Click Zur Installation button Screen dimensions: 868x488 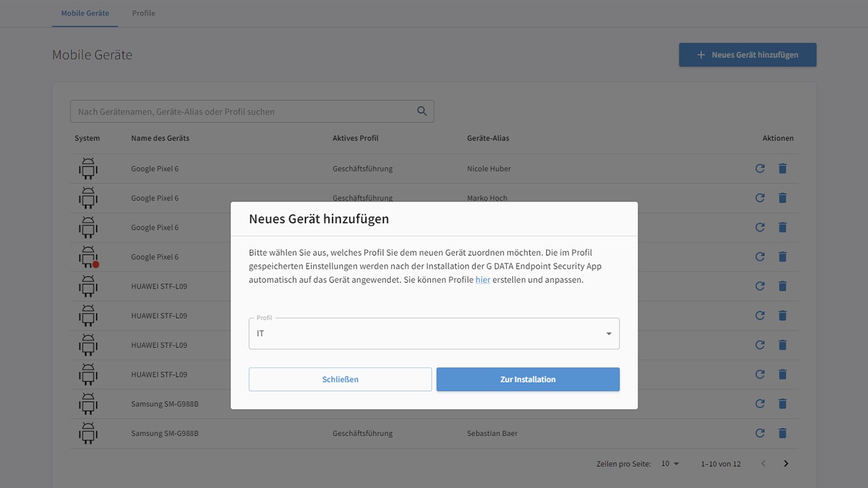(x=528, y=379)
